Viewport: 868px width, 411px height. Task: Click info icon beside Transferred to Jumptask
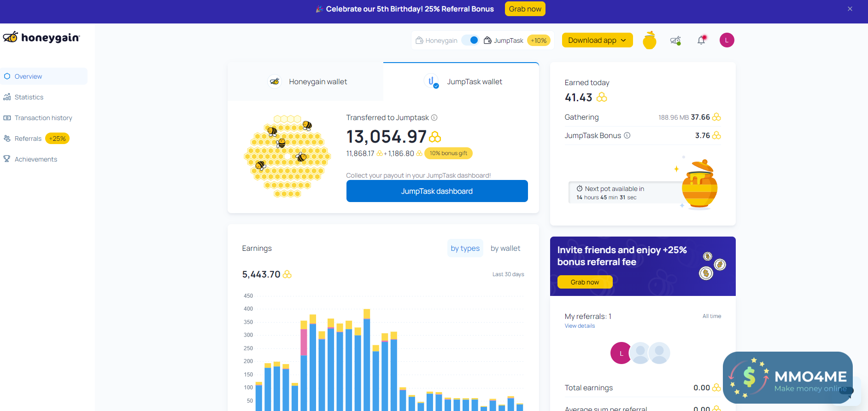(x=434, y=117)
